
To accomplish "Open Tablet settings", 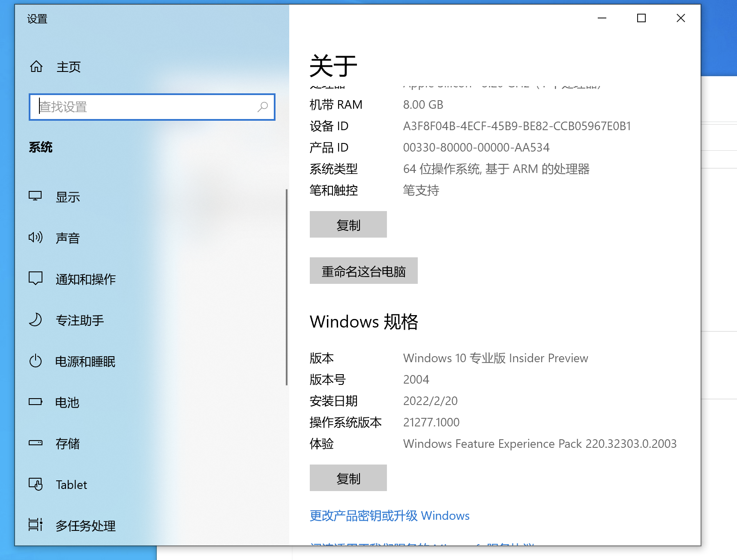I will coord(72,485).
